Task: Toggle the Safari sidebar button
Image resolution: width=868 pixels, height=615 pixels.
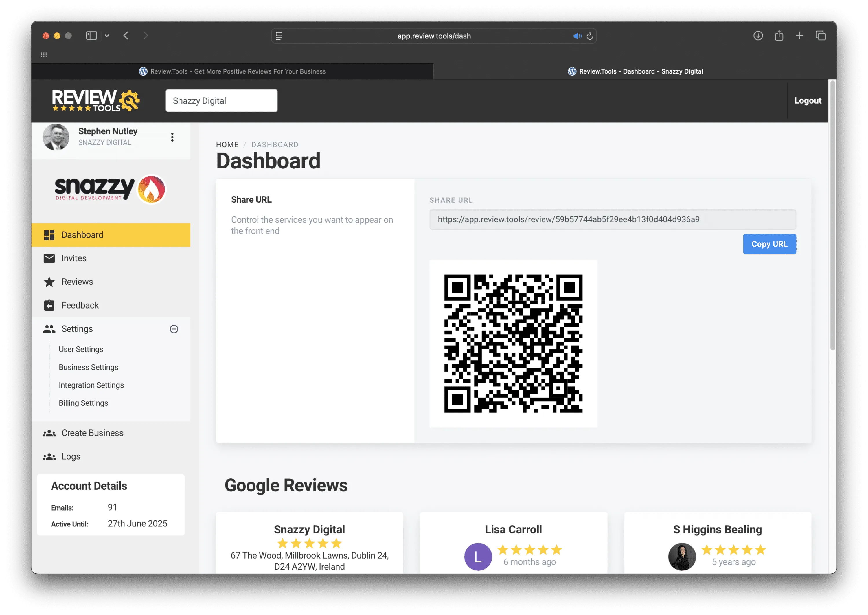Action: [x=92, y=36]
